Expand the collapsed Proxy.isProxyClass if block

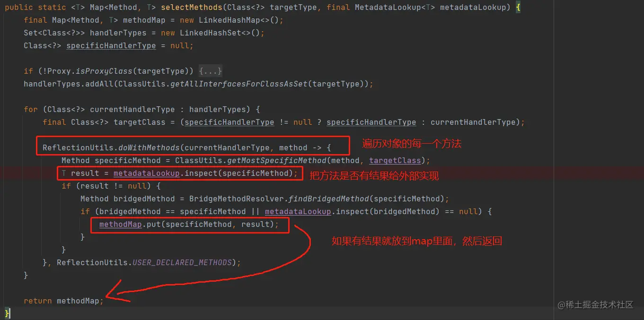[x=210, y=71]
